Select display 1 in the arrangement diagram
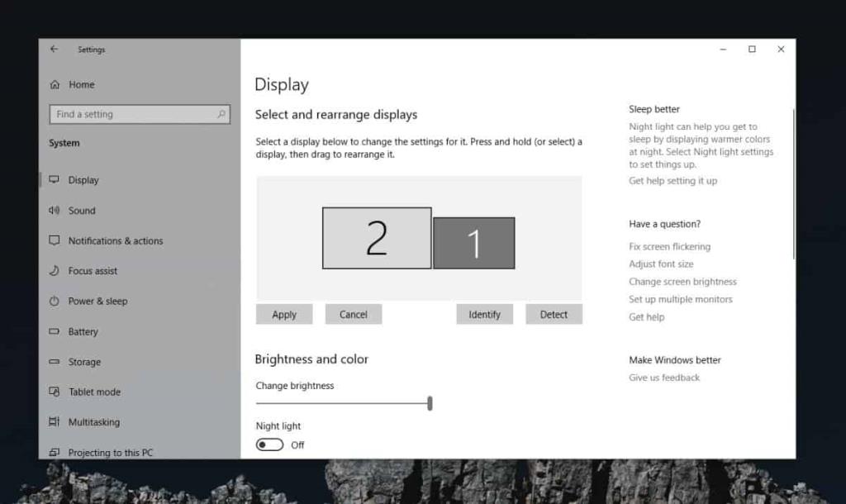The image size is (846, 504). [x=474, y=240]
